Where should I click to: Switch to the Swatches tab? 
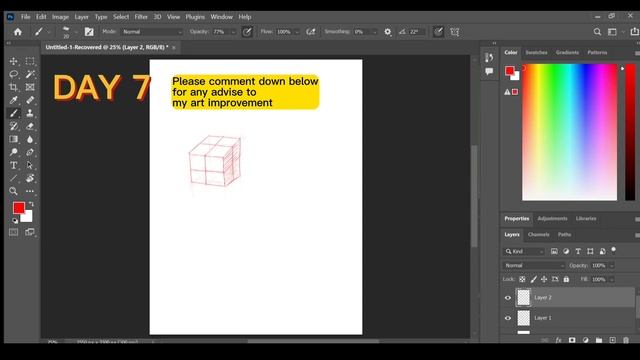pos(536,53)
